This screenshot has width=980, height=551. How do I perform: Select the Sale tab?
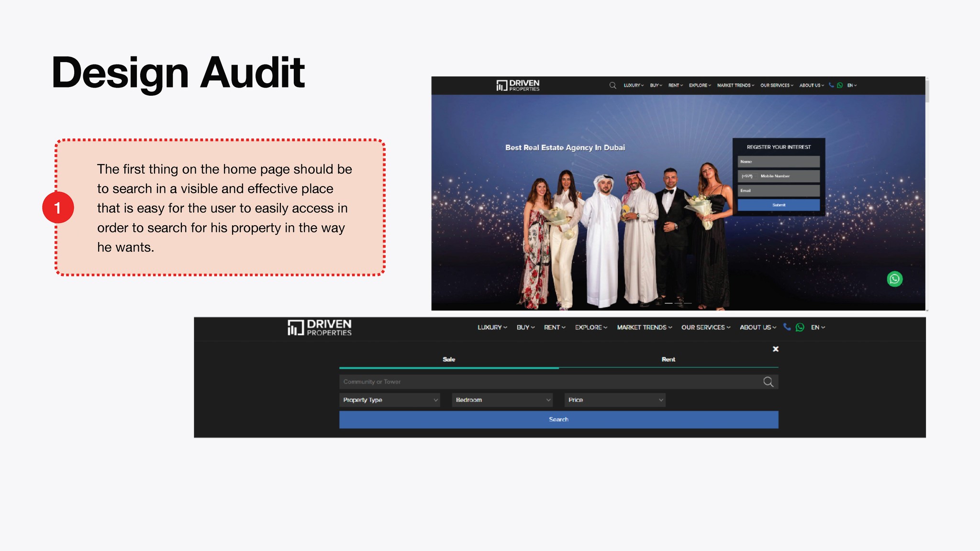click(449, 359)
